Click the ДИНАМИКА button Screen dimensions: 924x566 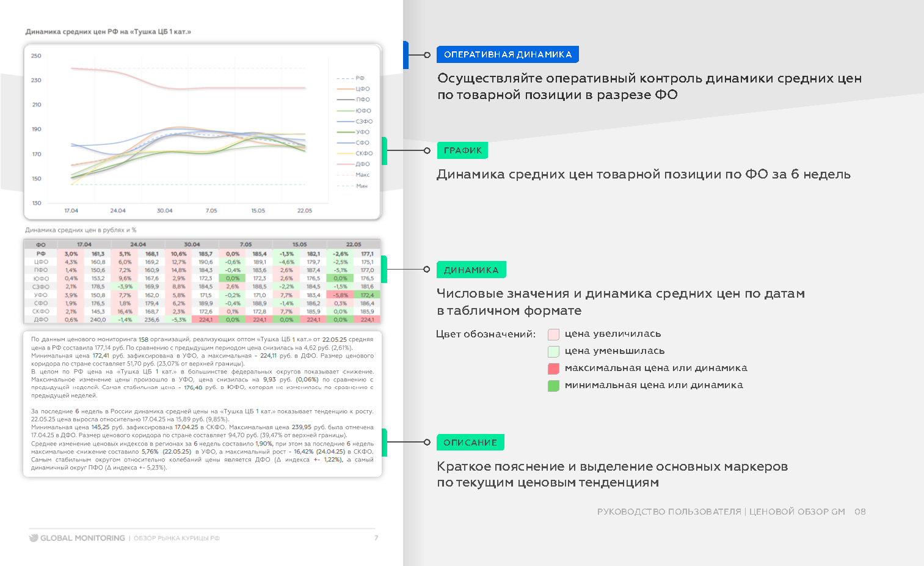471,269
